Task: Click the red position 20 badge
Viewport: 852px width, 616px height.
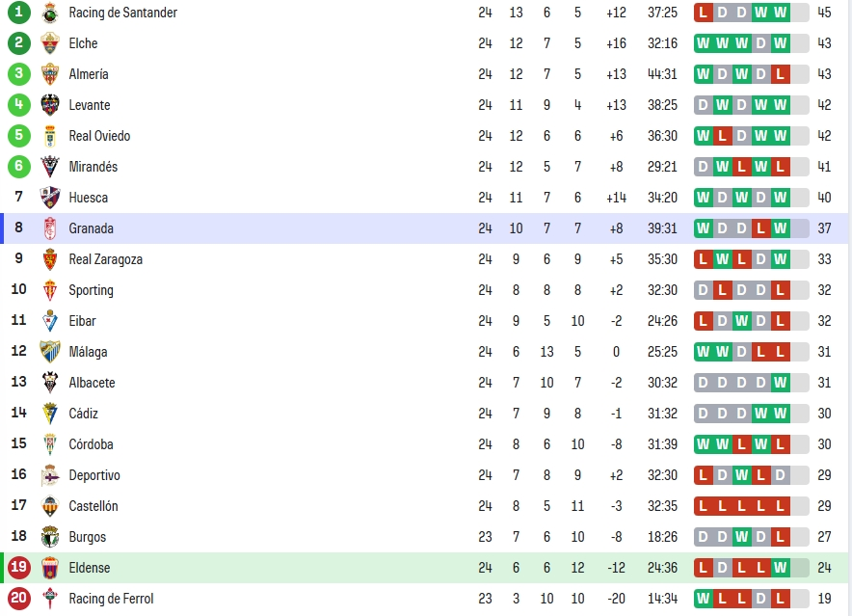Action: (x=19, y=599)
